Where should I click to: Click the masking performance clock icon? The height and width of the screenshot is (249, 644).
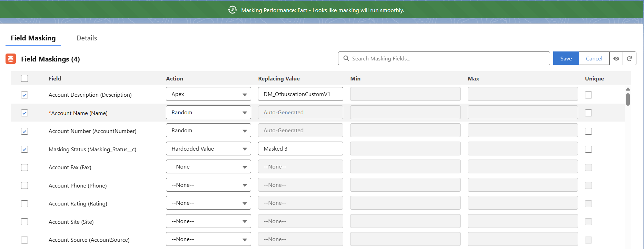232,10
